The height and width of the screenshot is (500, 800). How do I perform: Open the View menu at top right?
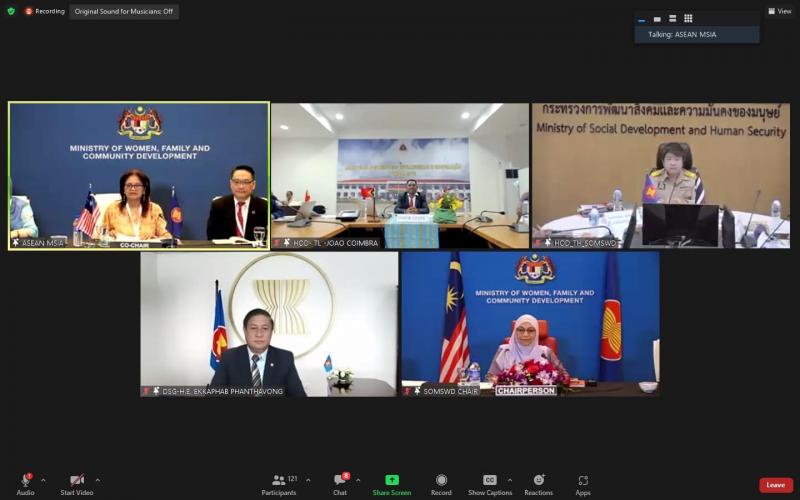[780, 11]
